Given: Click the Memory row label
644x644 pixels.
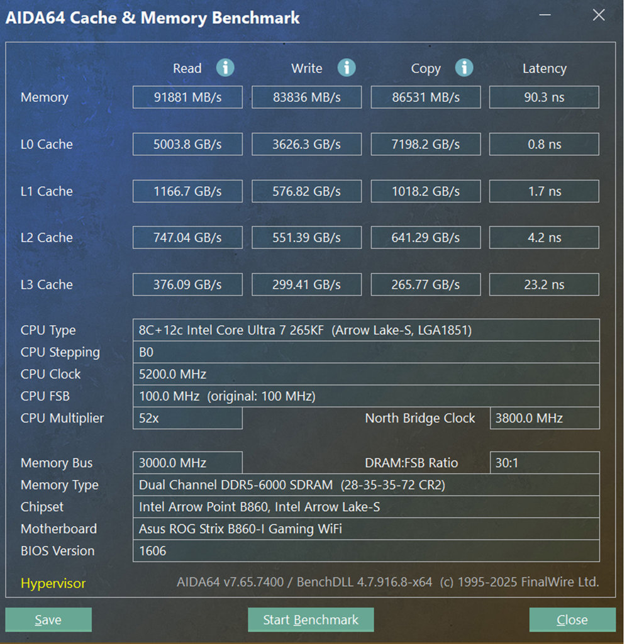Looking at the screenshot, I should pyautogui.click(x=45, y=97).
